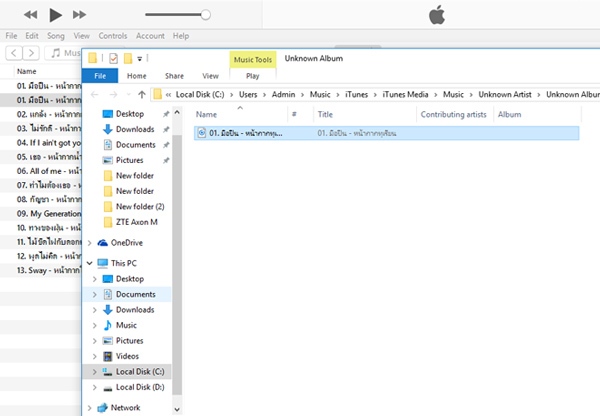Click the iTunes volume slider knob
This screenshot has height=416, width=600.
click(205, 15)
